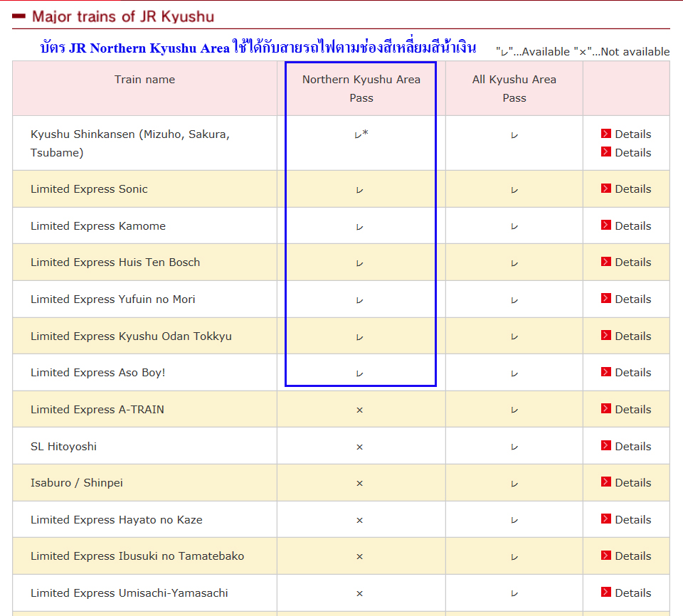The width and height of the screenshot is (683, 616).
Task: Select the Train name column header
Action: tap(144, 80)
